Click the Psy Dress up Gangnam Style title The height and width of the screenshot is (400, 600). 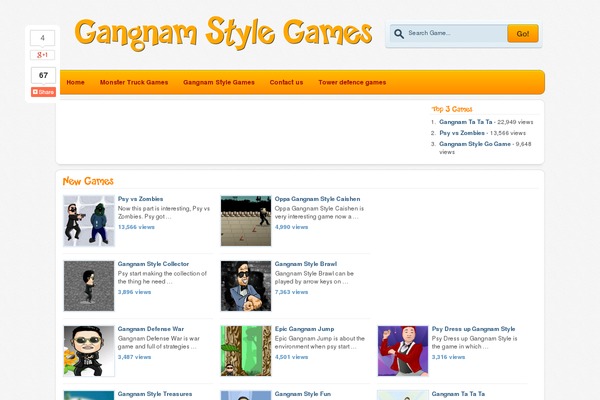tap(473, 329)
